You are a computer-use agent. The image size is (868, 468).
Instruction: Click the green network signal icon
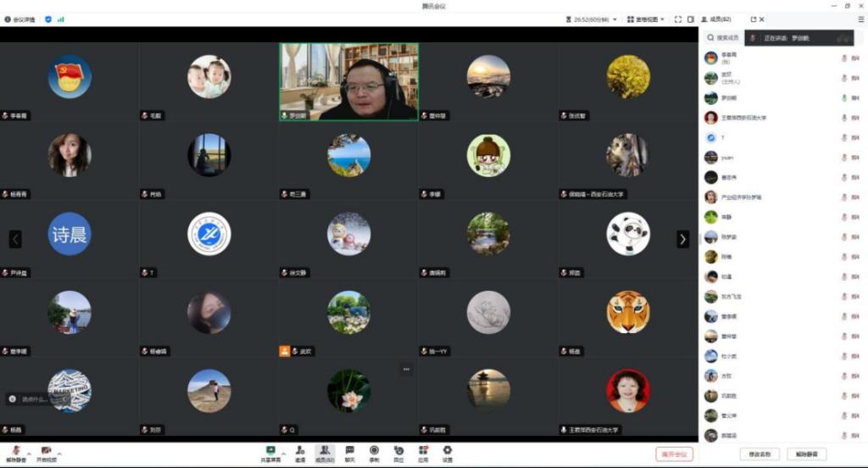(61, 19)
